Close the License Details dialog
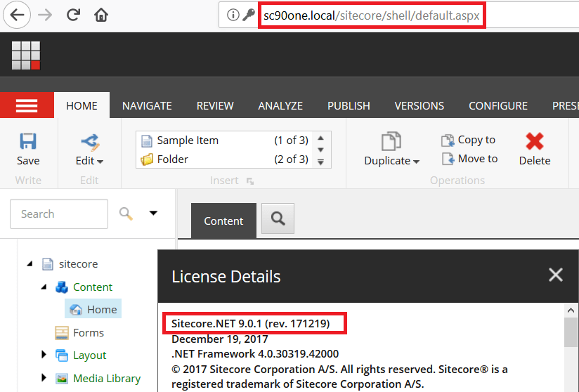Image resolution: width=579 pixels, height=392 pixels. click(555, 275)
